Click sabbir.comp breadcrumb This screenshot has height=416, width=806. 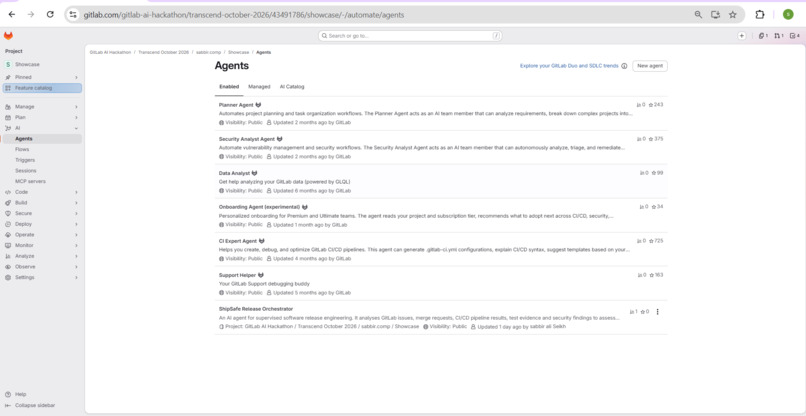(x=209, y=52)
